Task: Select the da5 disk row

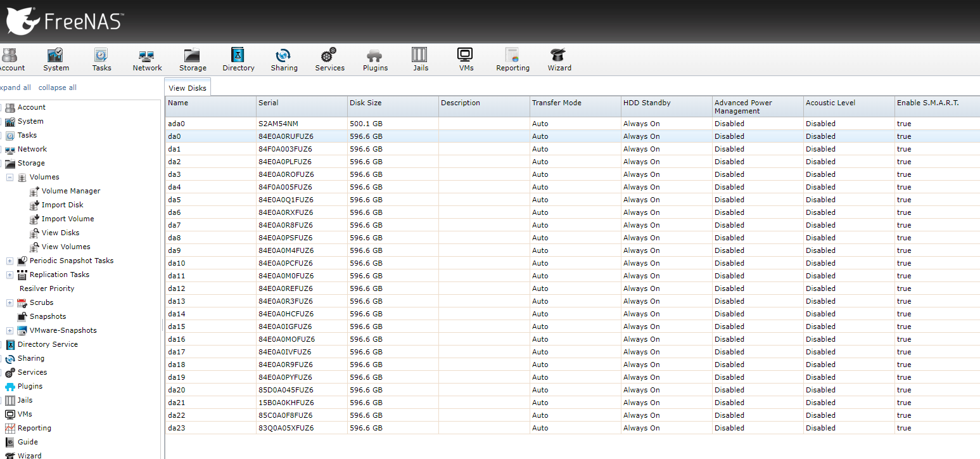Action: pyautogui.click(x=573, y=200)
